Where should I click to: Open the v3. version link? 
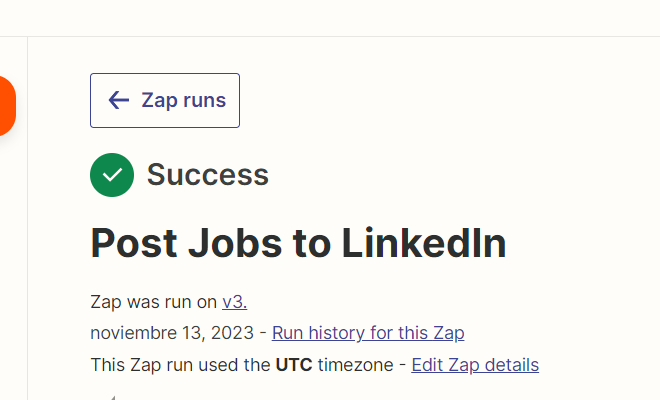click(x=234, y=302)
